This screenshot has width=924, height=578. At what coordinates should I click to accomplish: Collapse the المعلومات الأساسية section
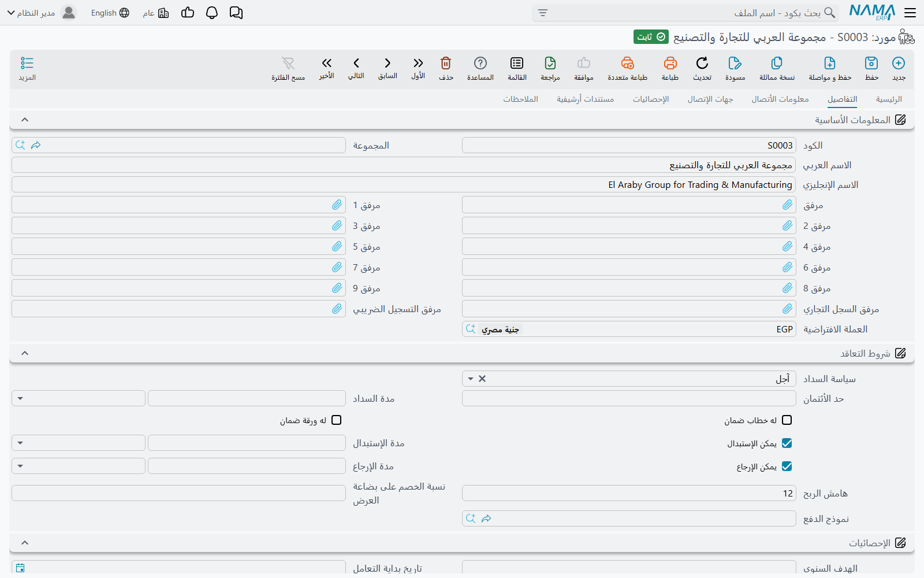pos(25,120)
